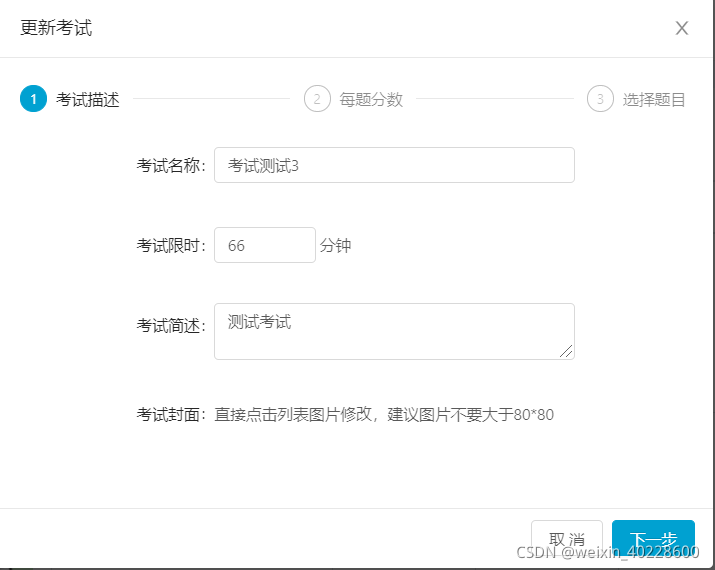This screenshot has height=570, width=715.
Task: Select the 考试描述 step label
Action: (x=88, y=99)
